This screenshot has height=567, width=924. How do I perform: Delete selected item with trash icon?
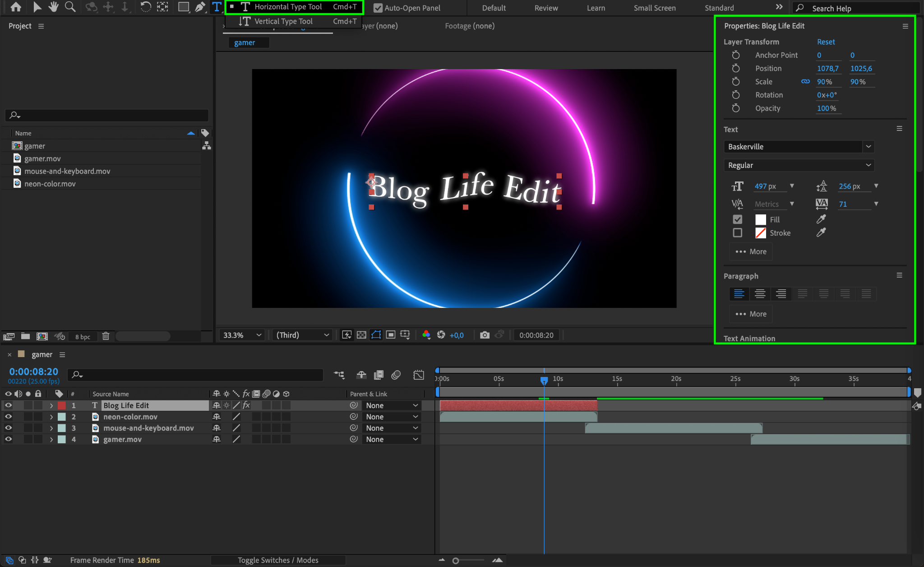coord(106,336)
